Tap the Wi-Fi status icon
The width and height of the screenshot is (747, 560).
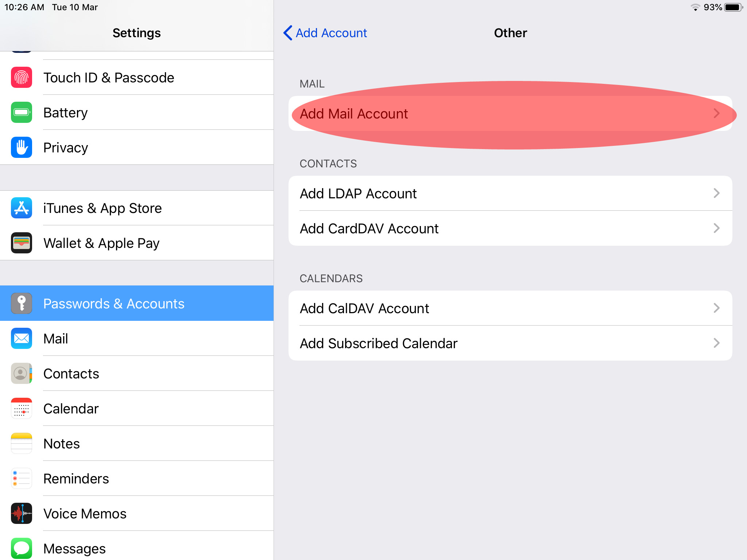(695, 7)
